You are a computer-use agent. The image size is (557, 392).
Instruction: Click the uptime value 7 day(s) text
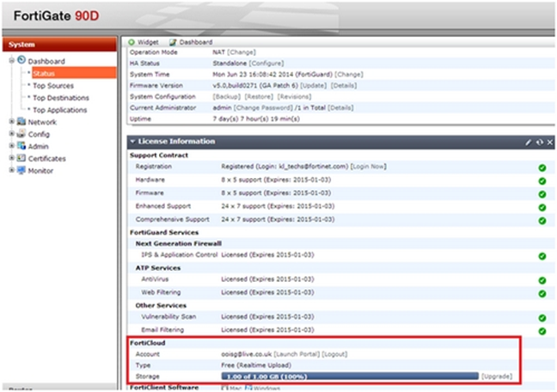click(256, 119)
